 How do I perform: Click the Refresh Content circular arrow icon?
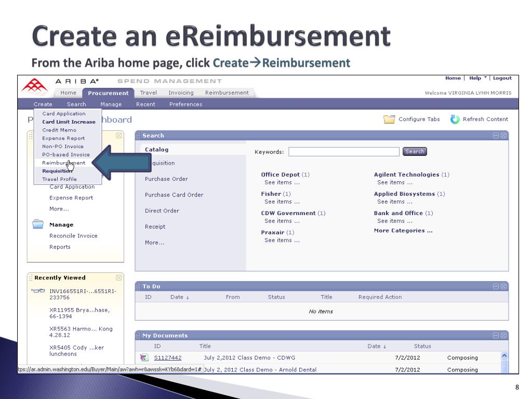455,119
